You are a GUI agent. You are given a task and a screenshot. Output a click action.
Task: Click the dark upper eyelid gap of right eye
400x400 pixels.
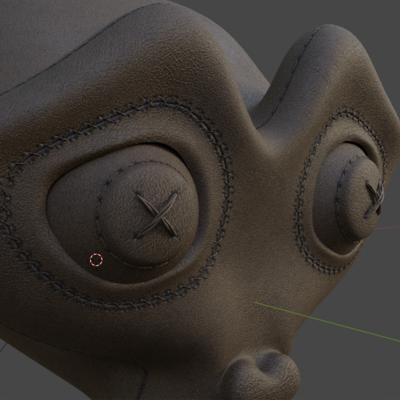(355, 148)
